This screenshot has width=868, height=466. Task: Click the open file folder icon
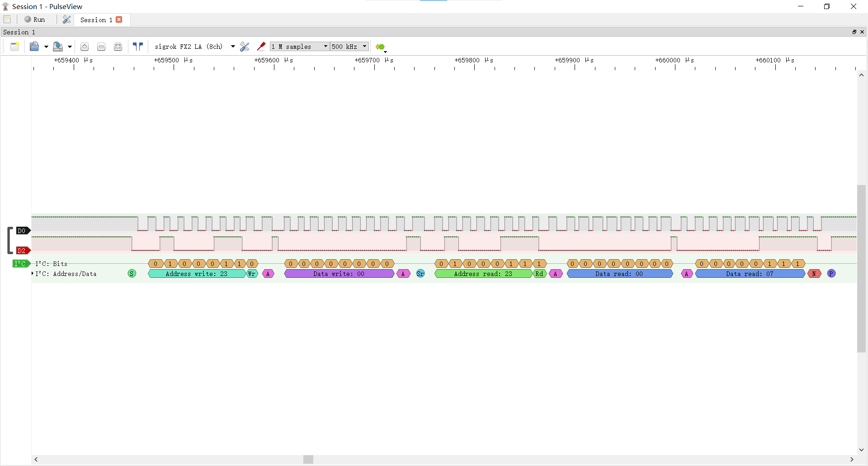point(34,47)
